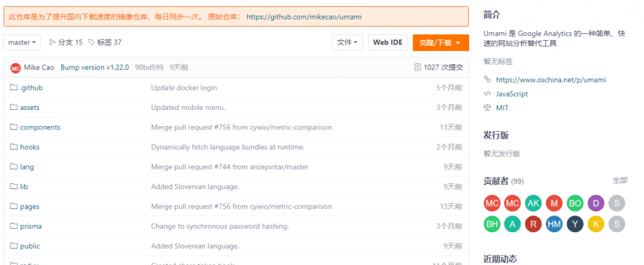Open the purple D contributor avatar
Image resolution: width=644 pixels, height=265 pixels.
coord(596,203)
